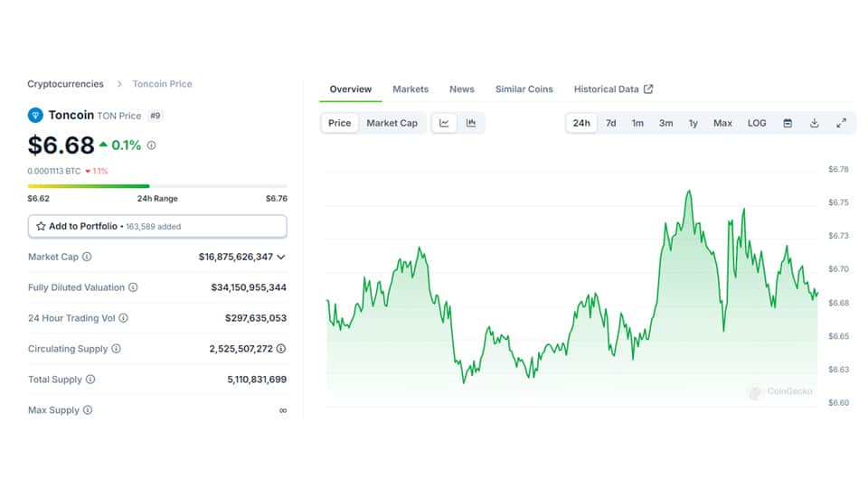Select the 7d time range
868x488 pixels.
point(610,123)
